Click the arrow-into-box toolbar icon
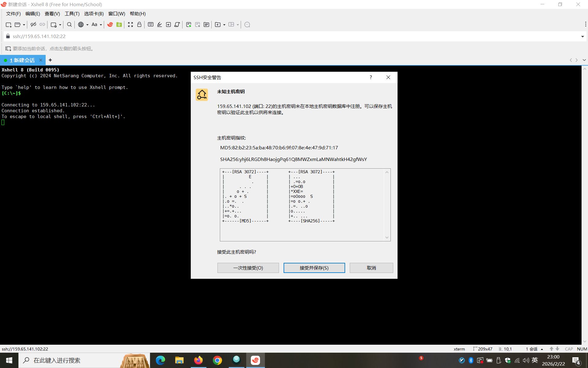Screen dimensions: 588x368 tap(168, 25)
